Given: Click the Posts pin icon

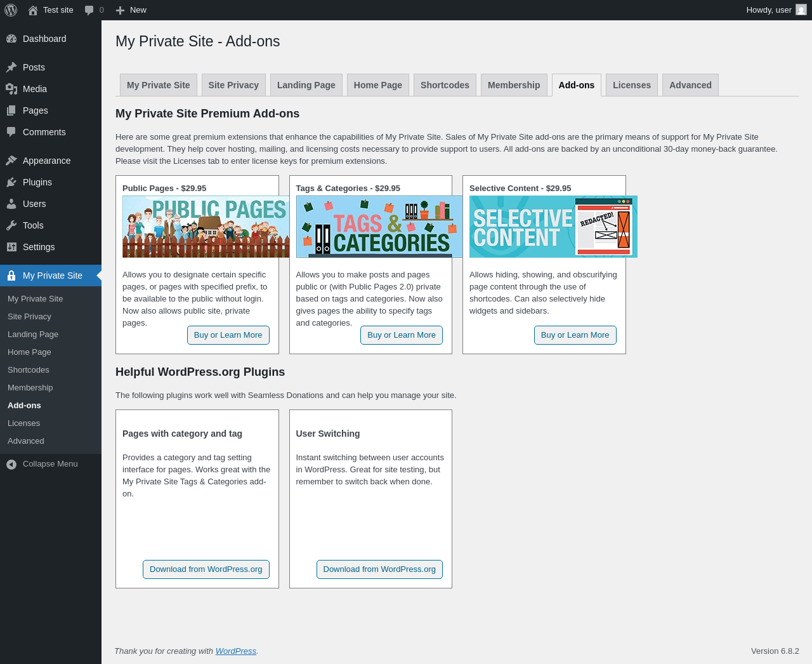Looking at the screenshot, I should point(11,67).
